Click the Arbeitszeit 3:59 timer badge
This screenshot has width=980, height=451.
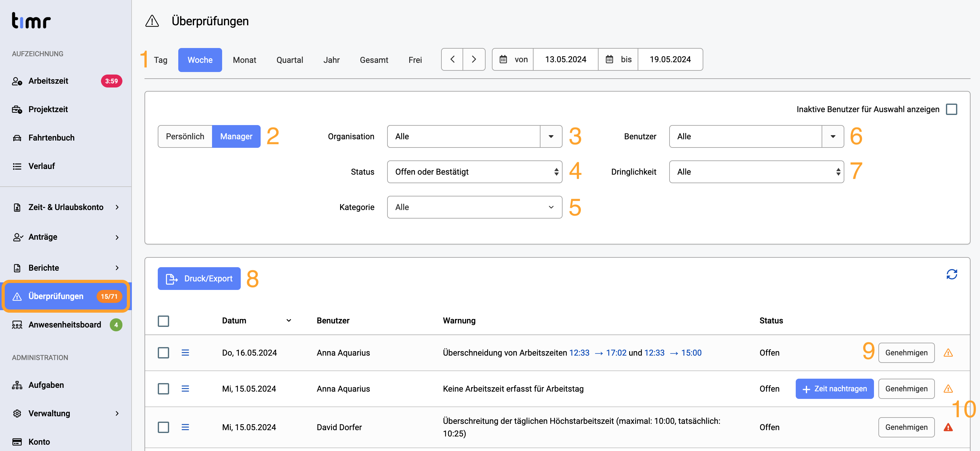[111, 81]
